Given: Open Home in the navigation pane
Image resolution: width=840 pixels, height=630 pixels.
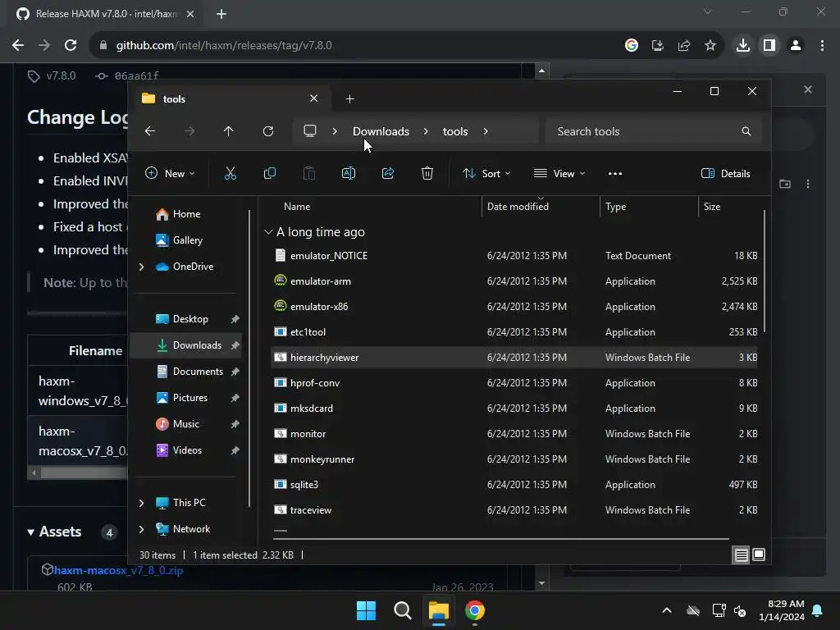Looking at the screenshot, I should (x=186, y=214).
